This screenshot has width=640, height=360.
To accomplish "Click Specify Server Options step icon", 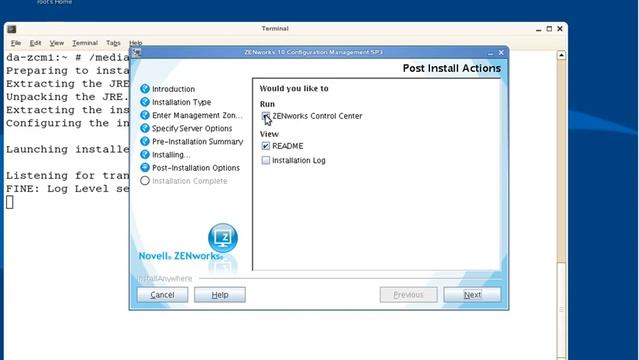I will point(144,128).
